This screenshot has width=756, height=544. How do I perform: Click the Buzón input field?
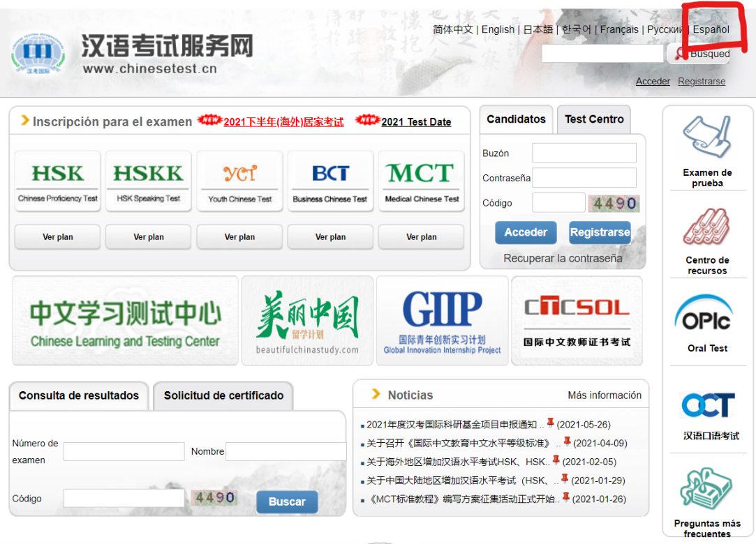pos(584,153)
